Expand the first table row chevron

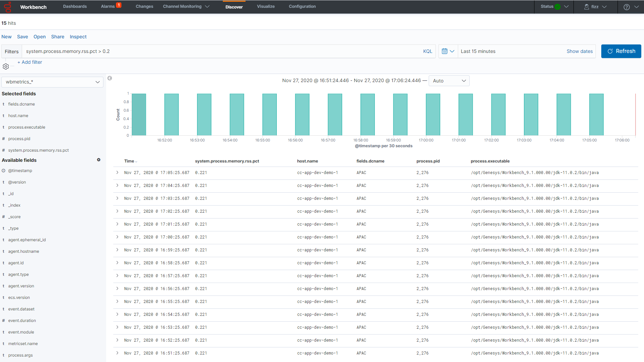117,172
